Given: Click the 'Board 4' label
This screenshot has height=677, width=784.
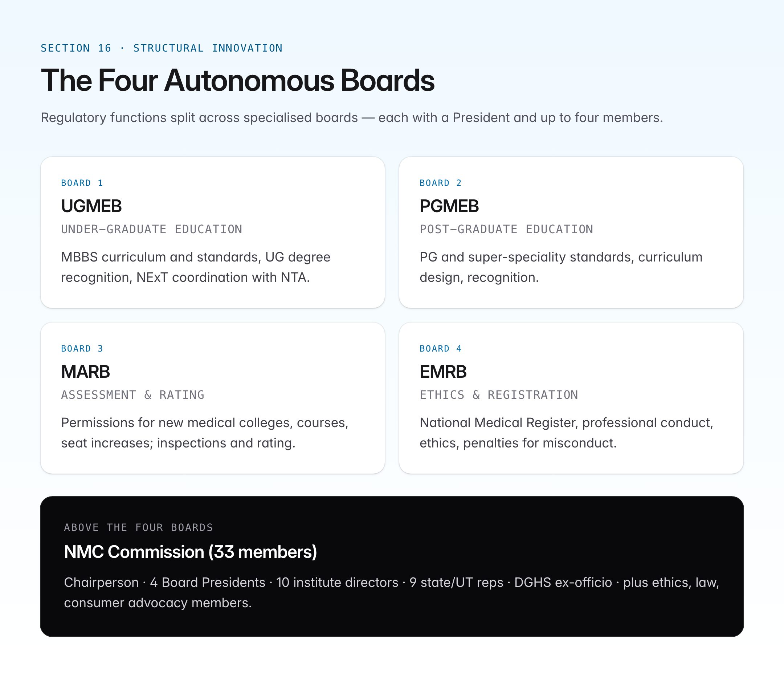Looking at the screenshot, I should coord(441,348).
